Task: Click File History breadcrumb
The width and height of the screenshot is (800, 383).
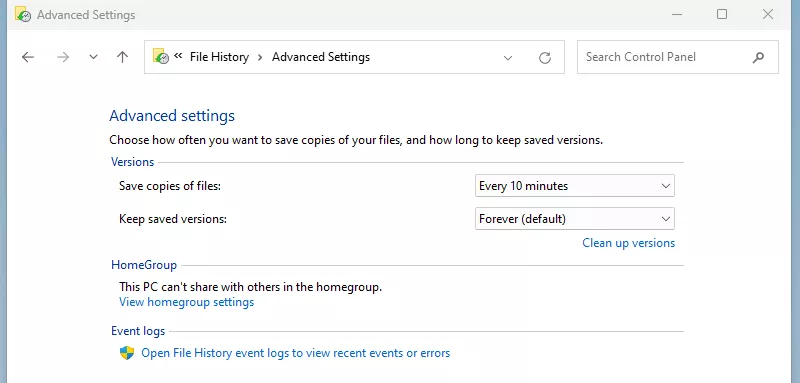Action: tap(219, 57)
